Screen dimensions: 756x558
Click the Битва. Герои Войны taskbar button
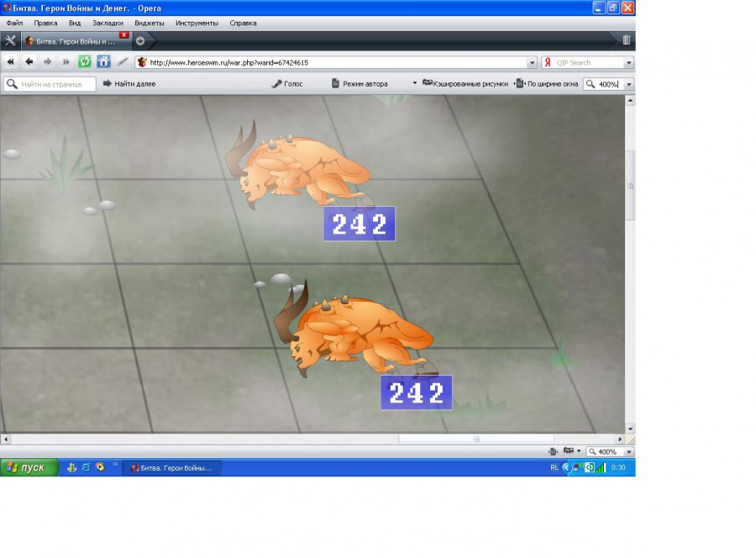(x=171, y=468)
